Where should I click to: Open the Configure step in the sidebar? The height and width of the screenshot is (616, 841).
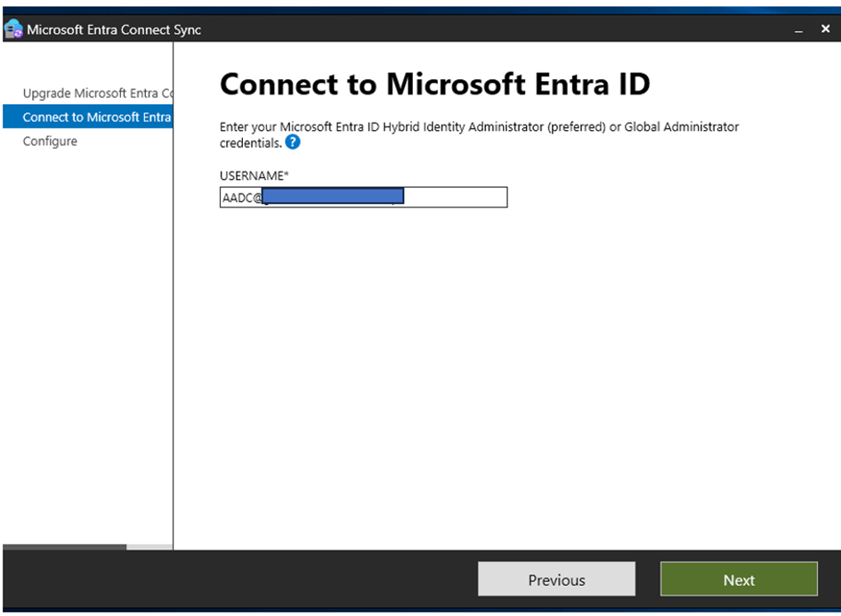click(x=50, y=142)
